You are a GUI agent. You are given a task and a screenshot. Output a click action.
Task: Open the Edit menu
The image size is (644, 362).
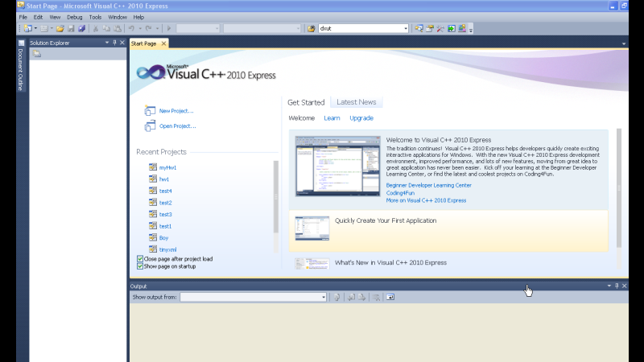coord(38,17)
